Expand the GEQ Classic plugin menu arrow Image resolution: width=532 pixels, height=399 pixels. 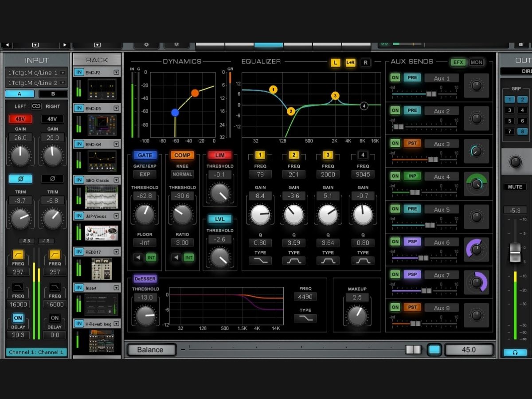116,180
